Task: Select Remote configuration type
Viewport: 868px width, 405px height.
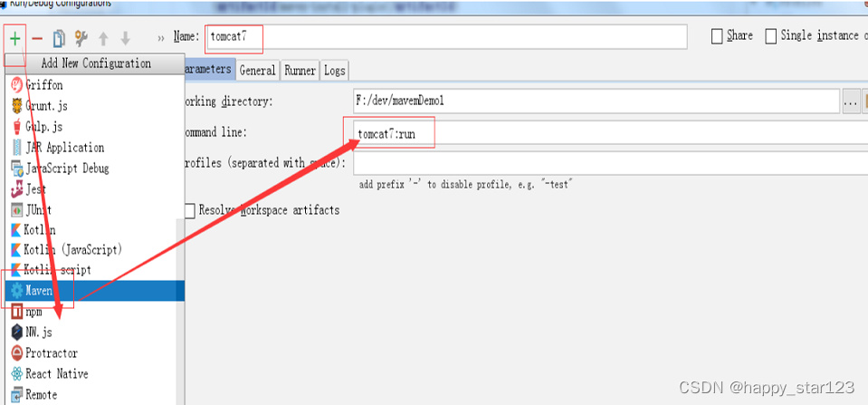Action: tap(91, 394)
